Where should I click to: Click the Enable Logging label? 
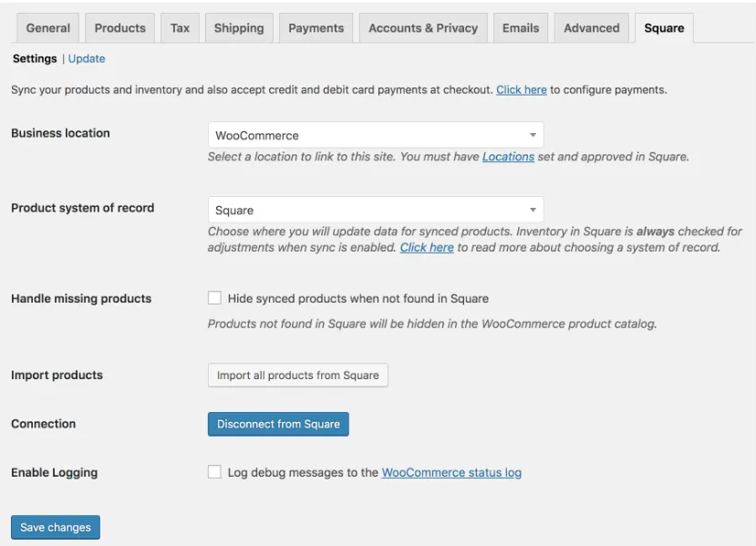pyautogui.click(x=54, y=472)
